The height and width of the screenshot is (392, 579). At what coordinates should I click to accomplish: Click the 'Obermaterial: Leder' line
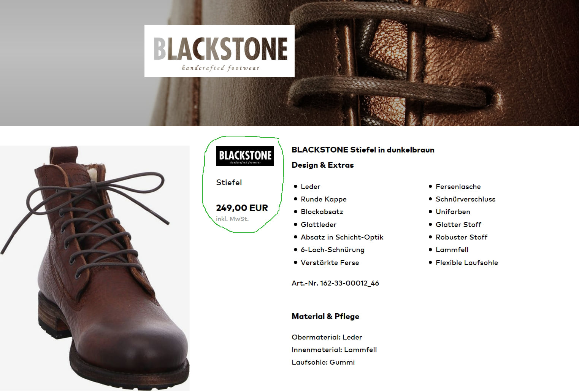coord(327,337)
